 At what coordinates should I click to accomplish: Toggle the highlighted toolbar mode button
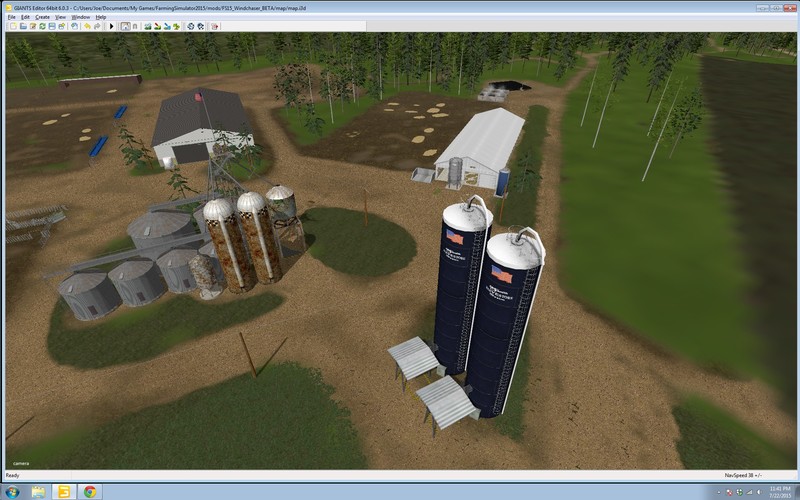[x=124, y=26]
